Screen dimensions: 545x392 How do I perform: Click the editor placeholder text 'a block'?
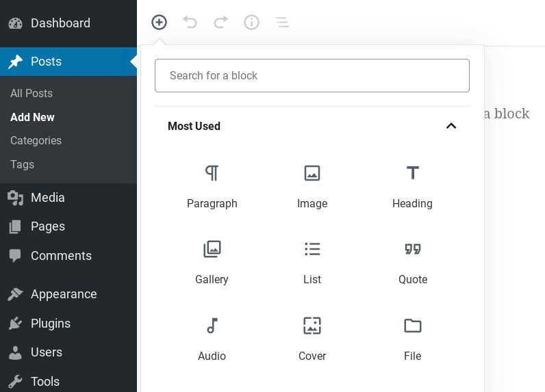(507, 114)
